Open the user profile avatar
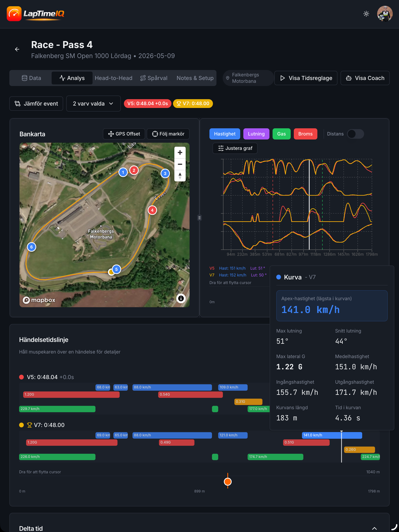This screenshot has width=399, height=532. coord(385,14)
